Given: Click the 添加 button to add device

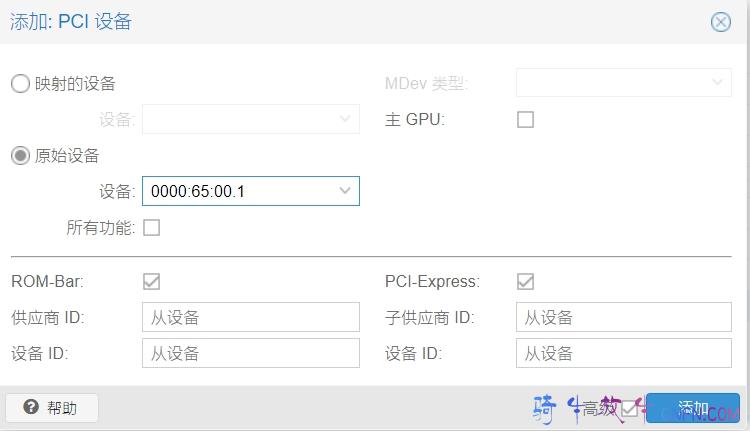Looking at the screenshot, I should click(x=693, y=408).
